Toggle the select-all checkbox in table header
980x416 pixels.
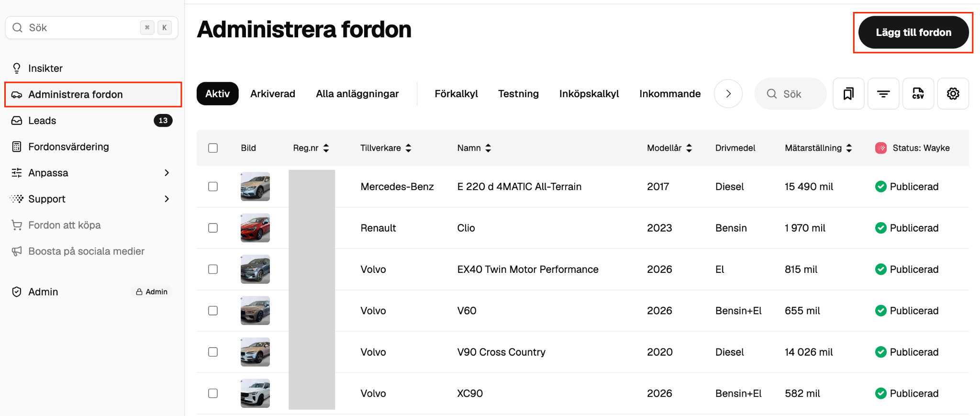213,148
